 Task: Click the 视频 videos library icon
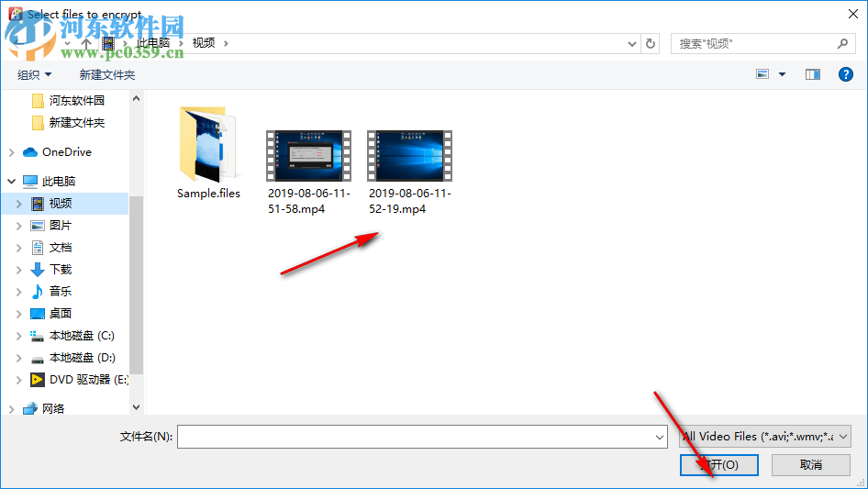point(37,204)
